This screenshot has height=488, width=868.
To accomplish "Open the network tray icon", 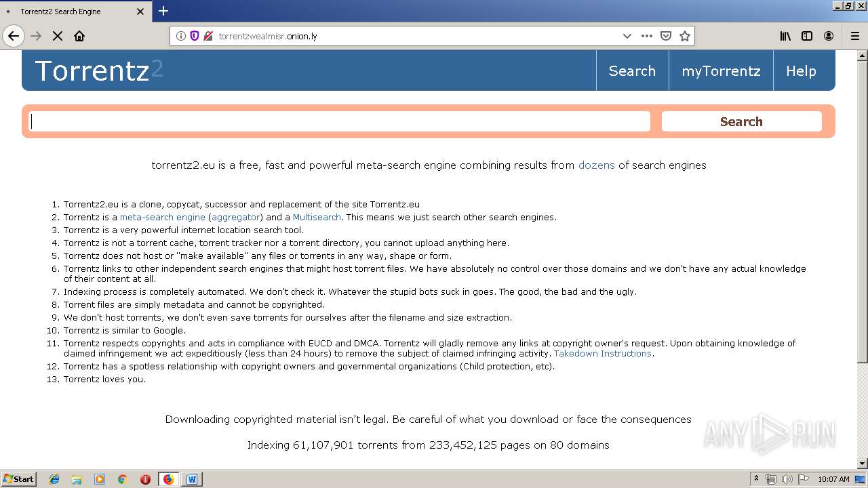I will [x=771, y=479].
